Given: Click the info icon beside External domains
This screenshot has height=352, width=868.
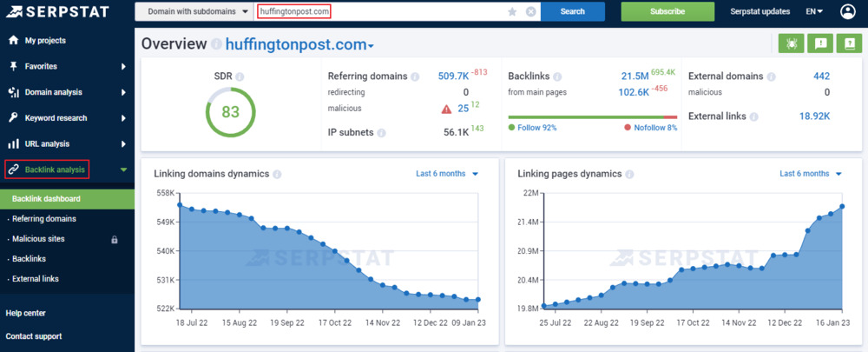Looking at the screenshot, I should (x=771, y=76).
